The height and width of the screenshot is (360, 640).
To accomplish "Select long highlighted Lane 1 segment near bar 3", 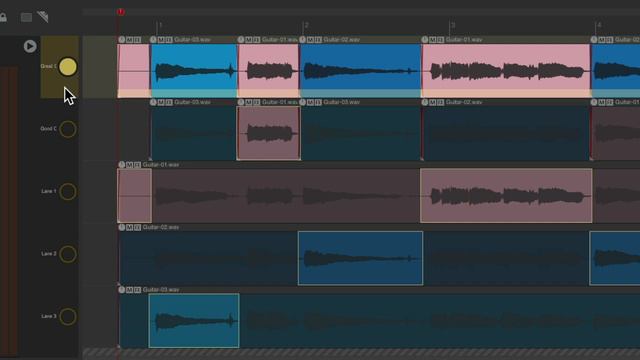I will point(506,196).
